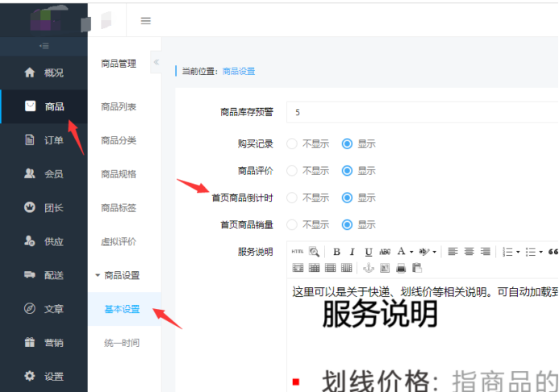This screenshot has width=559, height=392.
Task: Click the 商品库存预警 input field
Action: pyautogui.click(x=419, y=112)
